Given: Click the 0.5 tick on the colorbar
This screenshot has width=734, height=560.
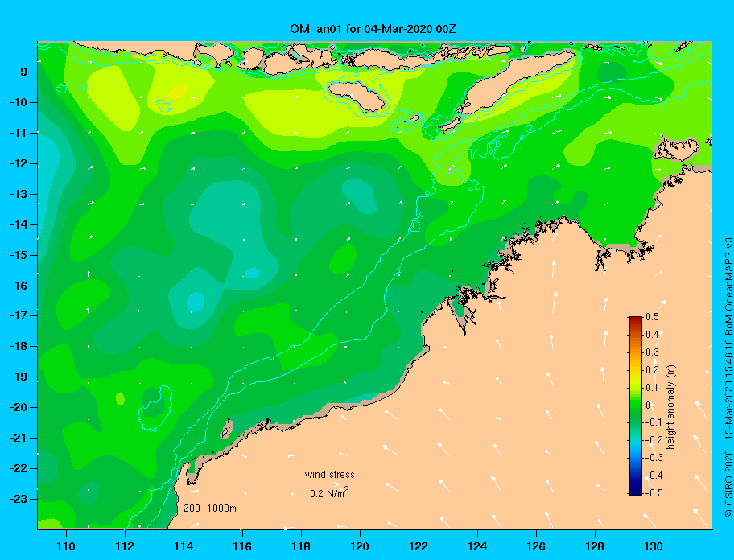Looking at the screenshot, I should click(652, 317).
